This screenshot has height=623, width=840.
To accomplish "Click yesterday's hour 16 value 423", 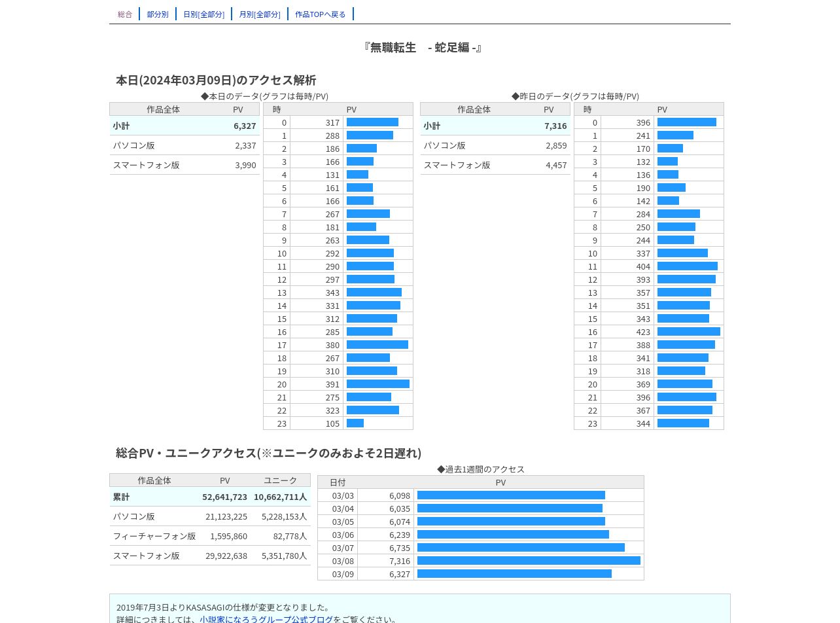I will pos(643,332).
